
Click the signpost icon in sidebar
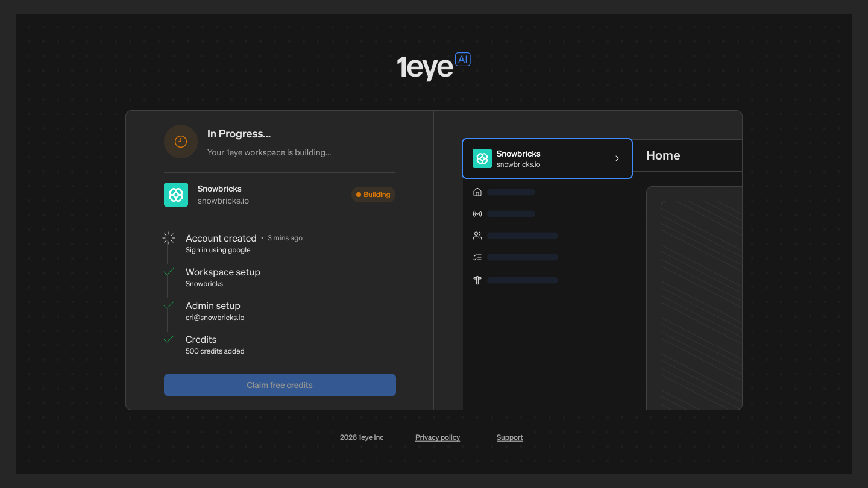[x=477, y=280]
